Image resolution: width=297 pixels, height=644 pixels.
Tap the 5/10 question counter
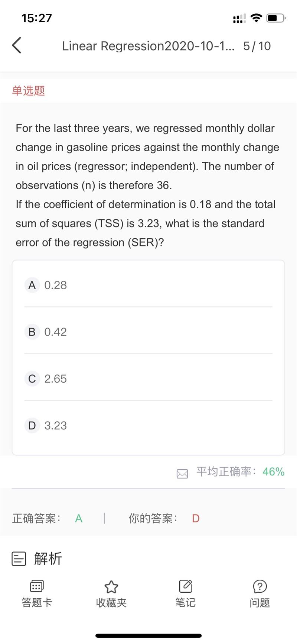click(257, 46)
